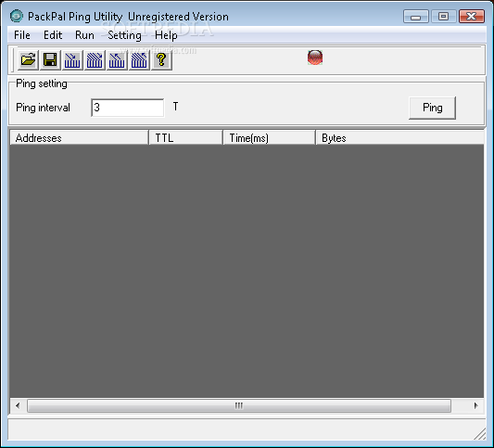
Task: Click the PackPal app icon in title bar
Action: click(17, 16)
